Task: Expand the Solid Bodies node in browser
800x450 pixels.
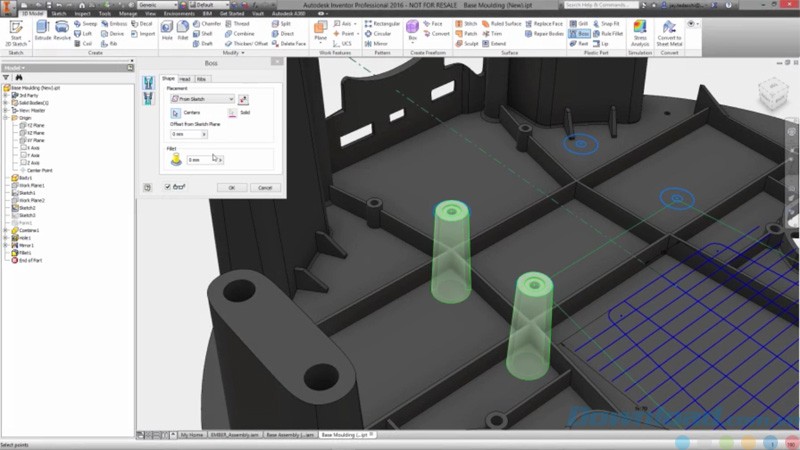Action: point(6,103)
